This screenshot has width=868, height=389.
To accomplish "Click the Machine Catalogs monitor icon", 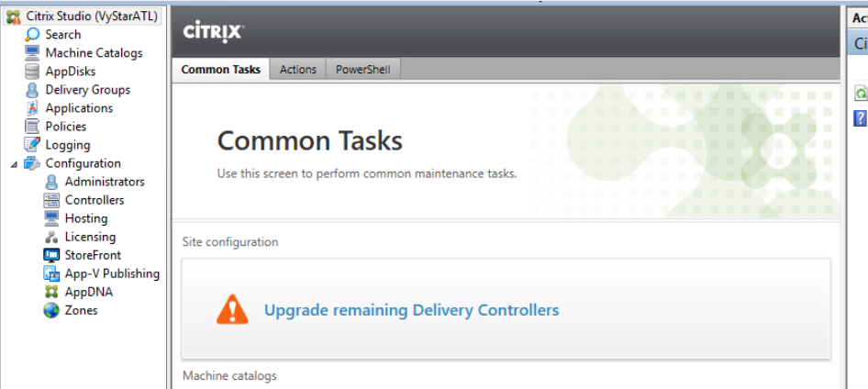I will coord(33,53).
